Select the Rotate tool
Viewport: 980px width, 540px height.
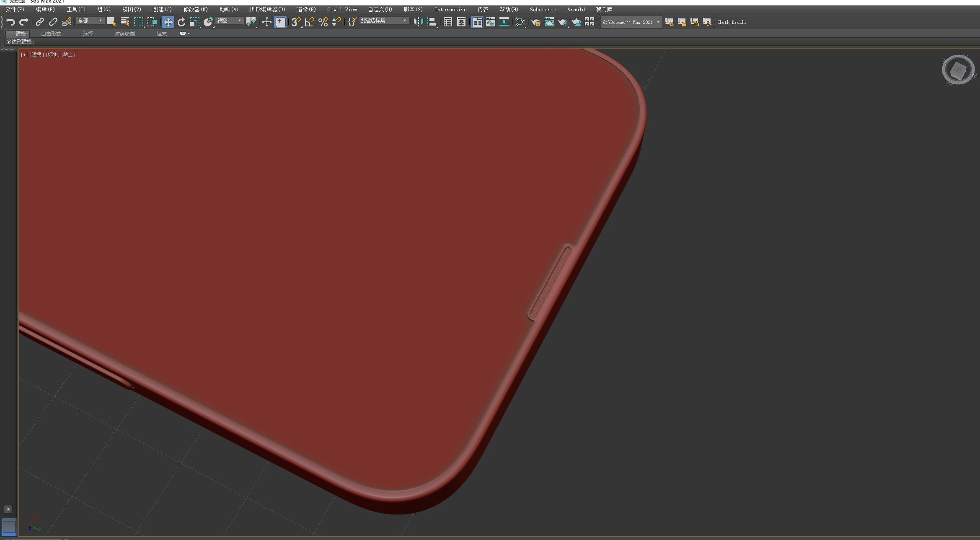[x=181, y=22]
